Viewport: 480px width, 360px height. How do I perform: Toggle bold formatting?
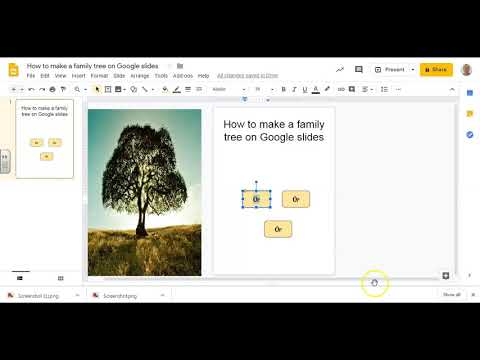click(284, 89)
